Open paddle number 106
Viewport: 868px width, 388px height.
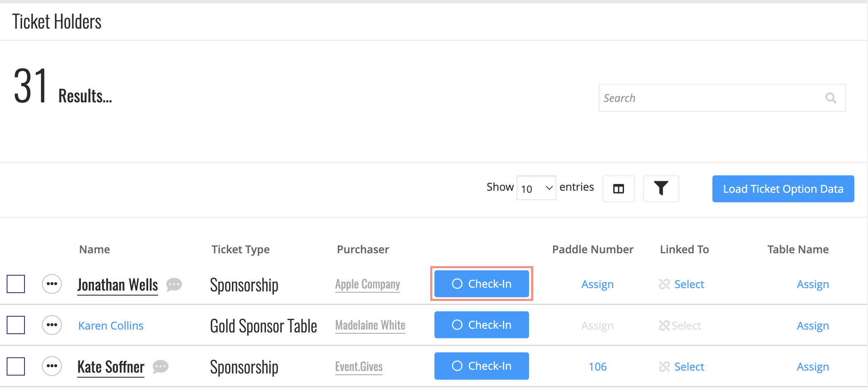(597, 366)
